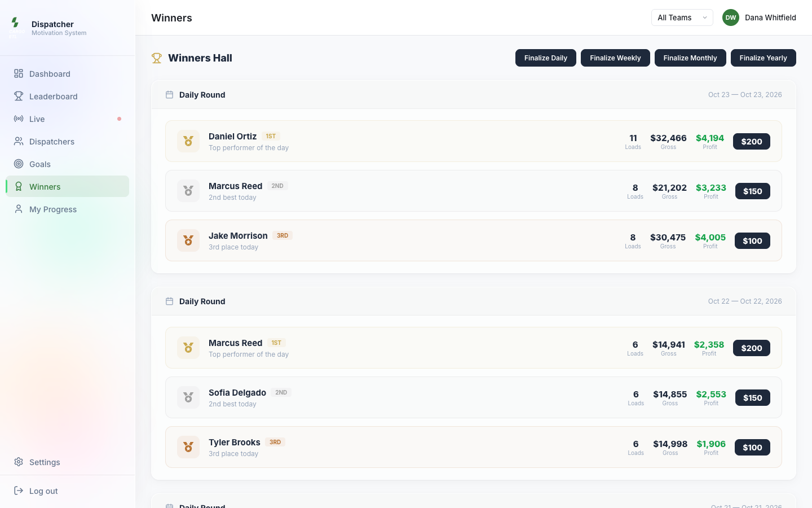
Task: Click Sofia Delgado's $150 prize badge
Action: pos(753,398)
